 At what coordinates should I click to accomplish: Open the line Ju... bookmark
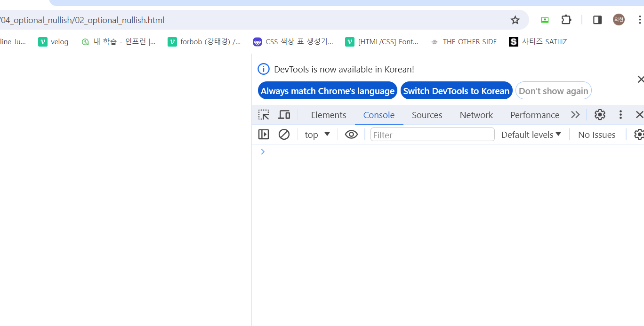[13, 42]
